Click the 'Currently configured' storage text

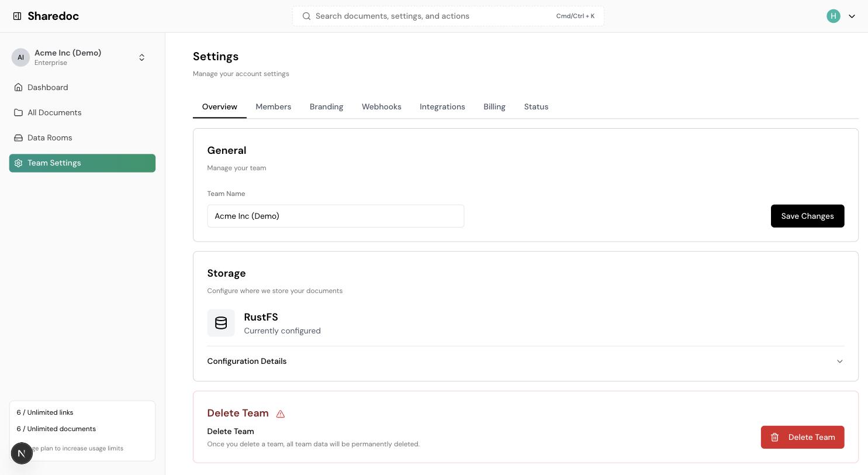point(282,331)
